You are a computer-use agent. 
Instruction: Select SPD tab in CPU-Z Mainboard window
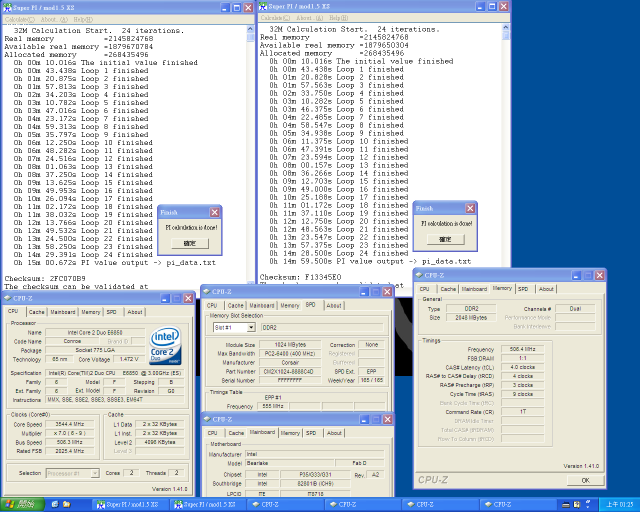[x=311, y=433]
